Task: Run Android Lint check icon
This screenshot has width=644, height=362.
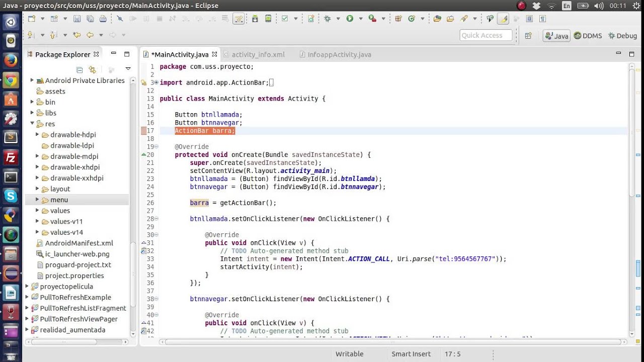Action: point(285,19)
